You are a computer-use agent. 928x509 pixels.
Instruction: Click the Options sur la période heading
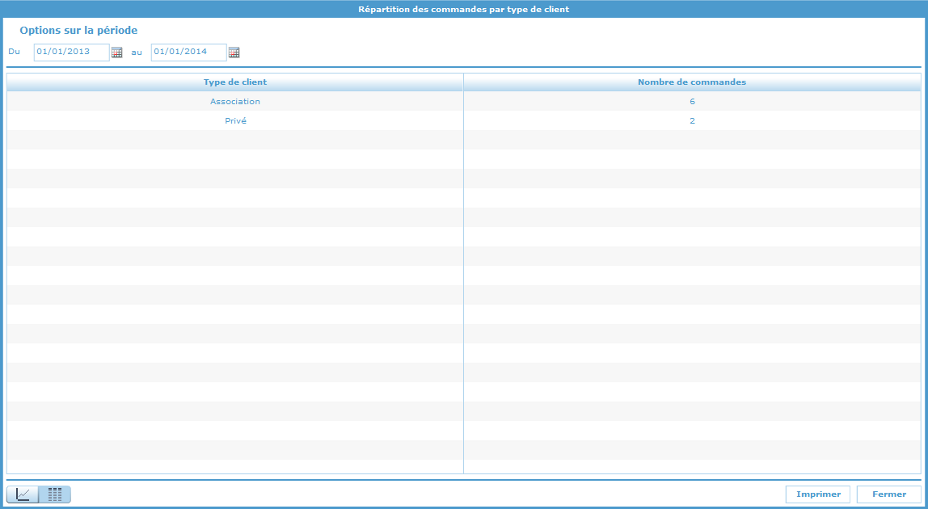point(79,30)
